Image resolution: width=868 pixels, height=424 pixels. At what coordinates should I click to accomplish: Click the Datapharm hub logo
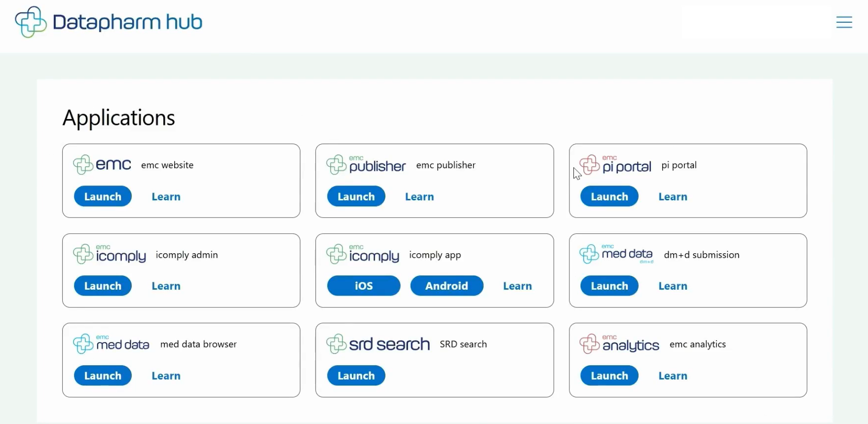coord(109,22)
